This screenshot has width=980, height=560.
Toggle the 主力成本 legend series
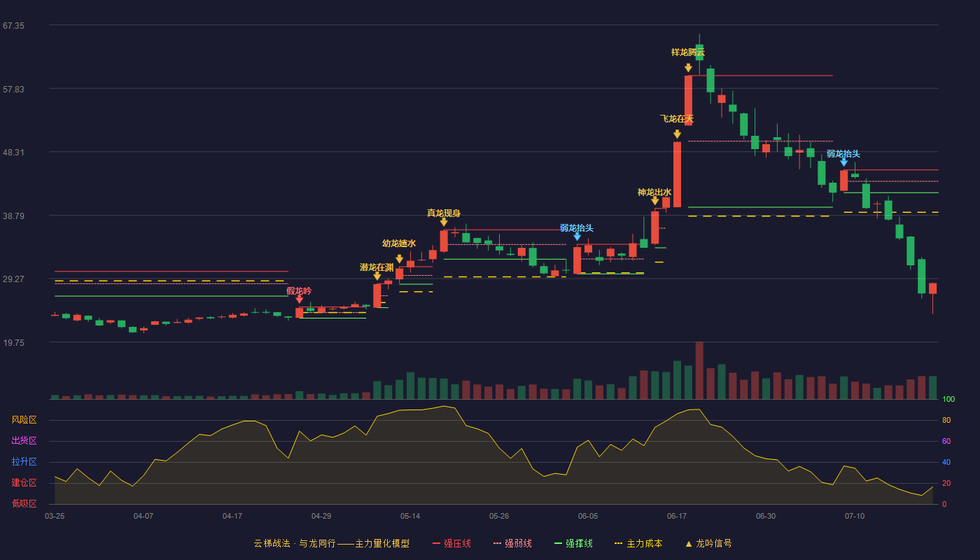point(638,543)
